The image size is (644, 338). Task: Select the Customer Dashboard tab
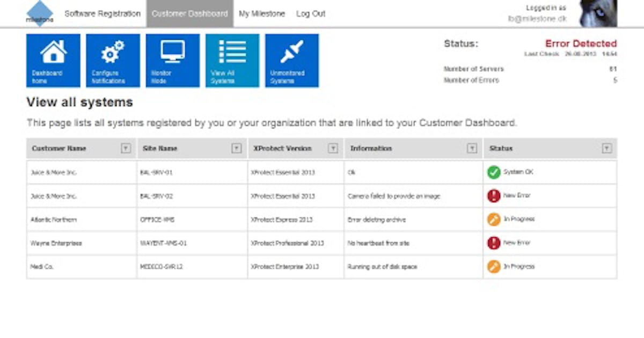pos(189,14)
